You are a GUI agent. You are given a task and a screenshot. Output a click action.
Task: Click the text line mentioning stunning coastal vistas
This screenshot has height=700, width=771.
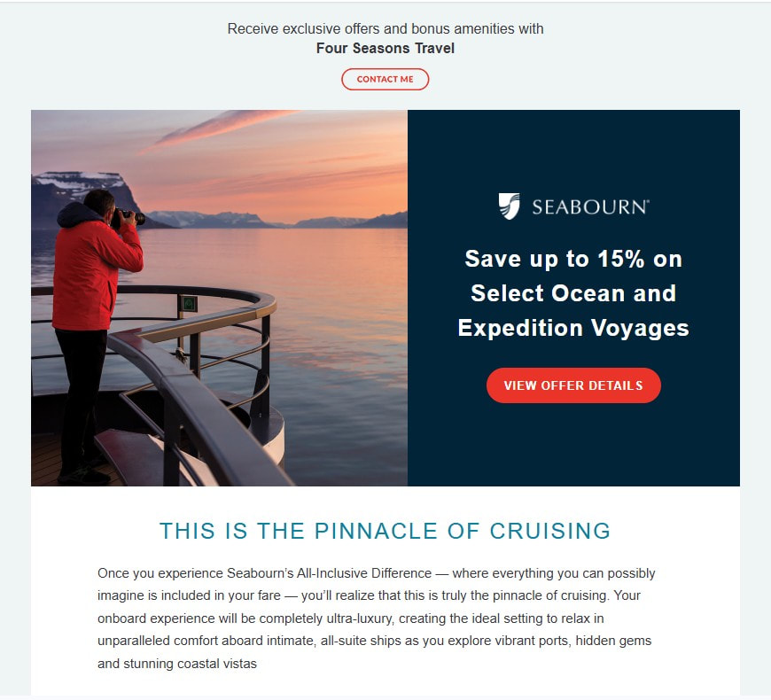coord(177,664)
